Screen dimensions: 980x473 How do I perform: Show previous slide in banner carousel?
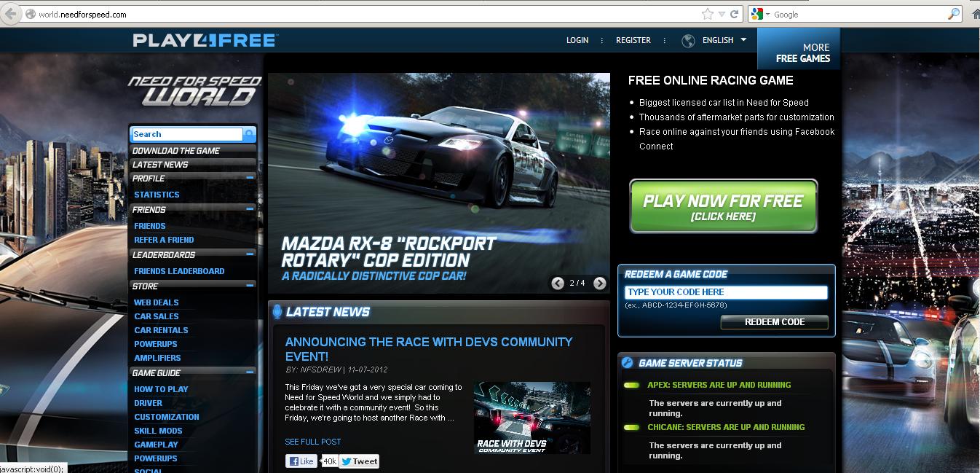[x=558, y=284]
